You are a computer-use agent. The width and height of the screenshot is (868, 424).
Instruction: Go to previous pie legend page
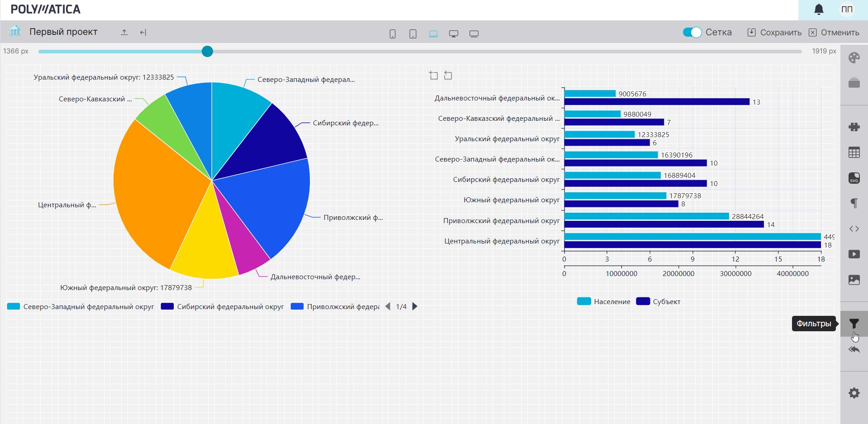pyautogui.click(x=388, y=306)
